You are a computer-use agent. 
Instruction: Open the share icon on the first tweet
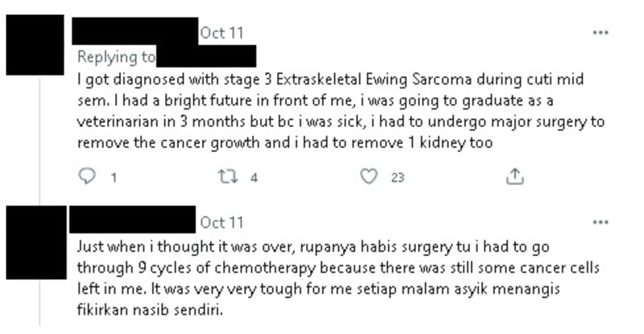(x=514, y=176)
